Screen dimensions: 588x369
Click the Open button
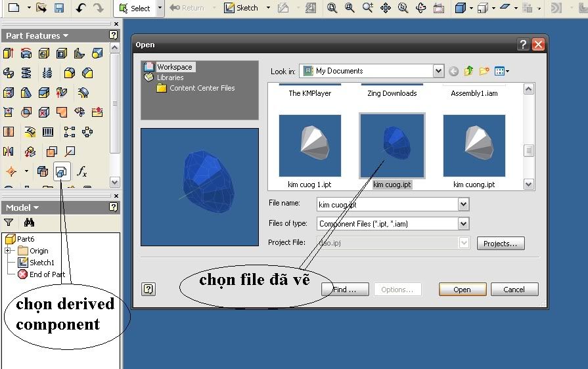click(x=462, y=290)
